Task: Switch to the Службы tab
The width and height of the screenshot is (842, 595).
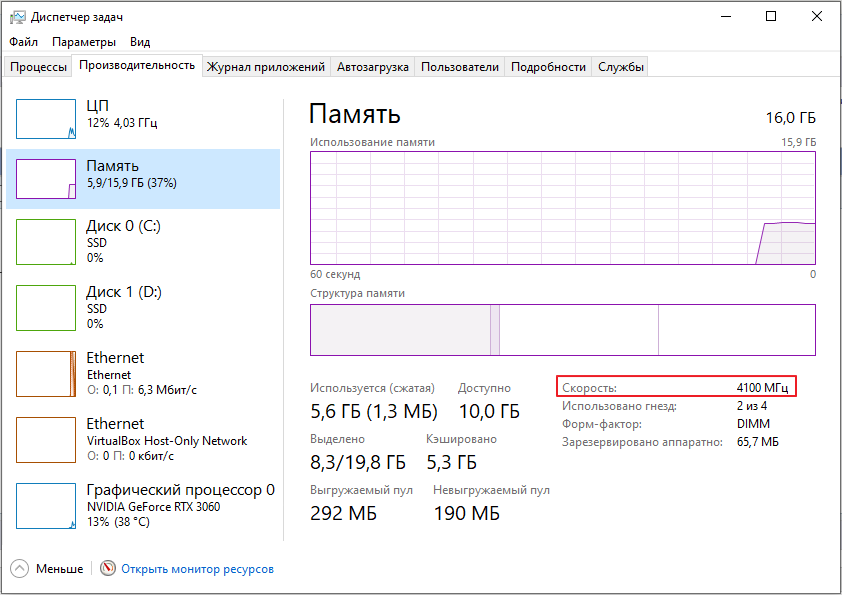Action: (621, 67)
